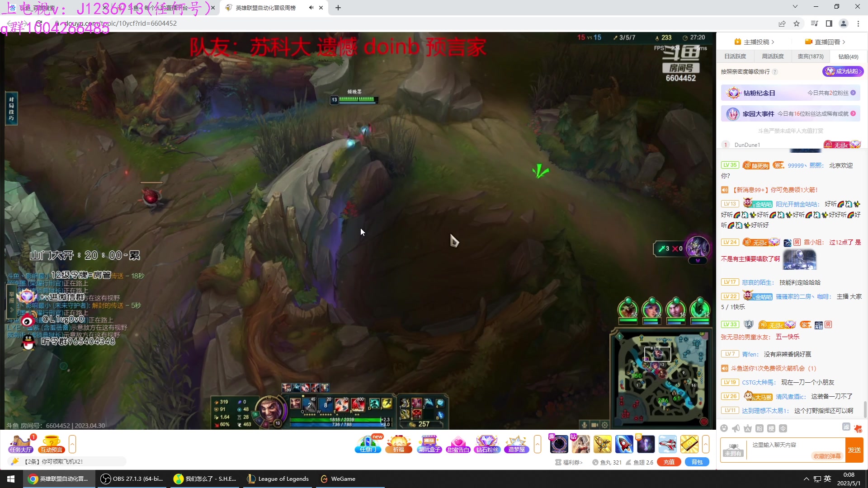
Task: Switch to 日活跃度 tab
Action: [735, 56]
